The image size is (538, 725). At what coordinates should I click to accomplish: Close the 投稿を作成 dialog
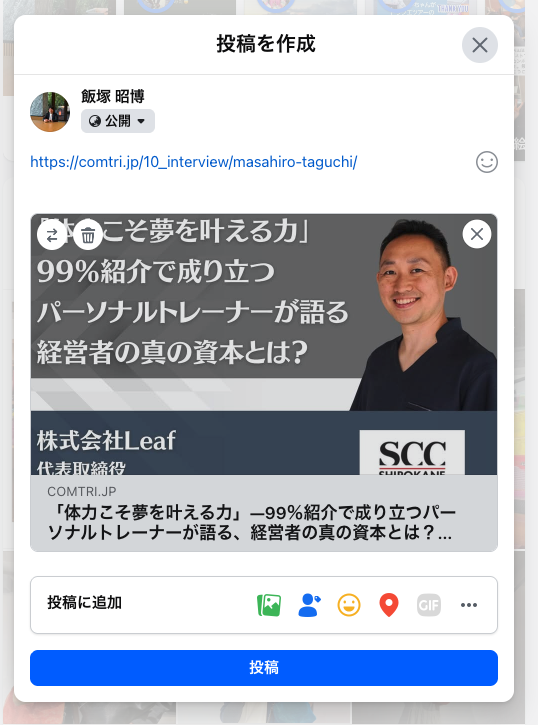(480, 45)
